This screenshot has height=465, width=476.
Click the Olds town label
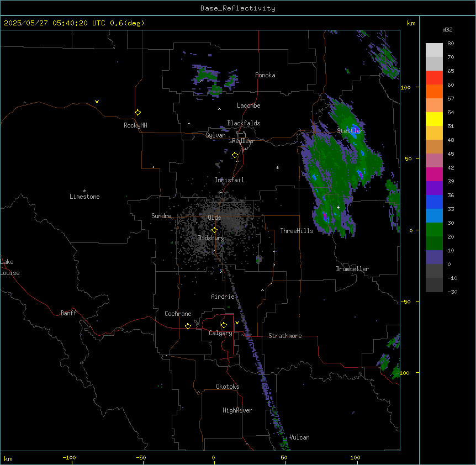pos(214,218)
